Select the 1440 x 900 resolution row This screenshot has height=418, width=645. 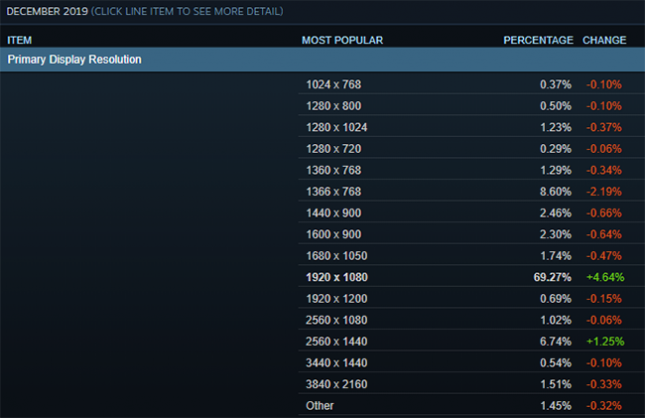tap(471, 213)
